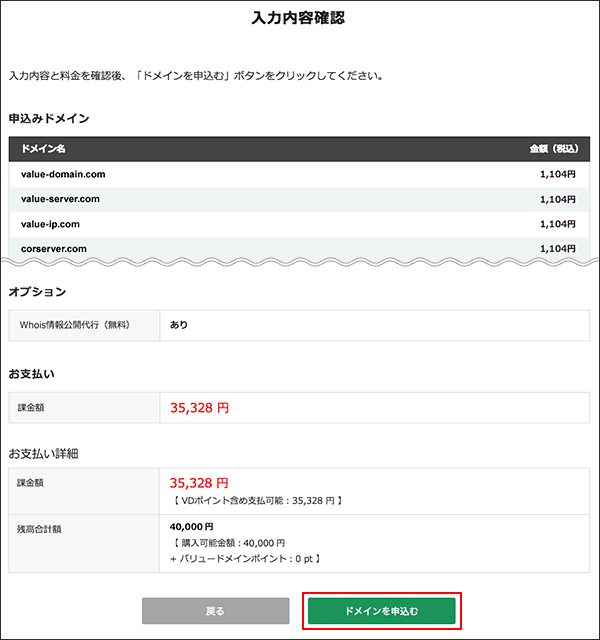Click the 申込みドメイン section heading

pos(49,118)
